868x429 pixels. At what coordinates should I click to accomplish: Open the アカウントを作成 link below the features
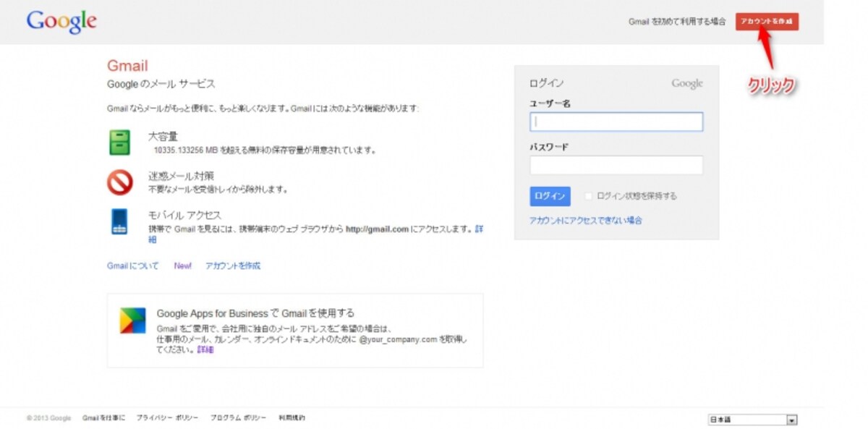click(233, 266)
